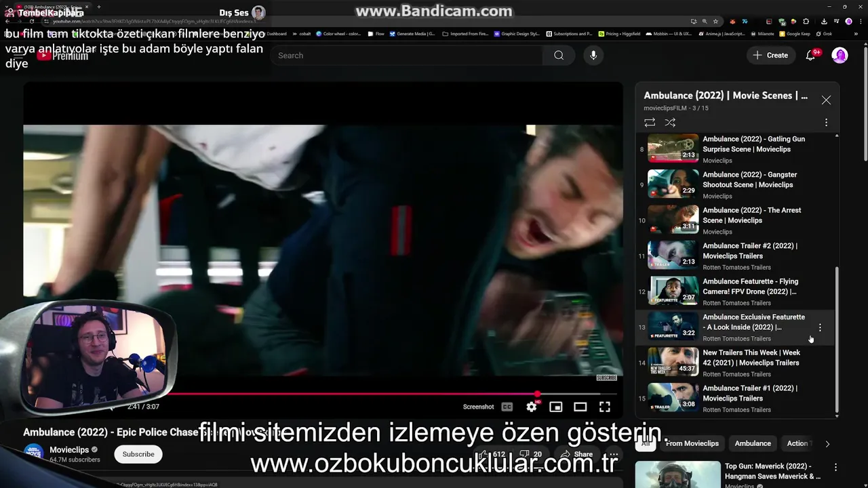Subscribe to Movieclips channel
The image size is (868, 488).
tap(138, 454)
